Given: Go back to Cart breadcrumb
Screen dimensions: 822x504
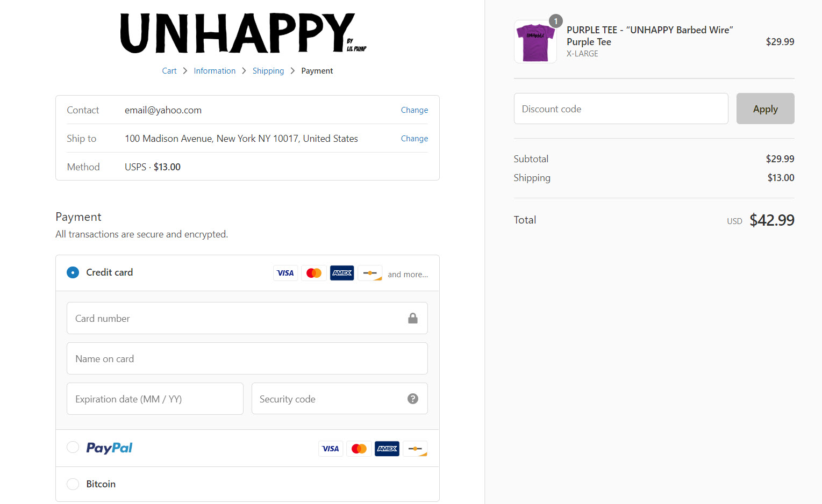Looking at the screenshot, I should pos(169,71).
